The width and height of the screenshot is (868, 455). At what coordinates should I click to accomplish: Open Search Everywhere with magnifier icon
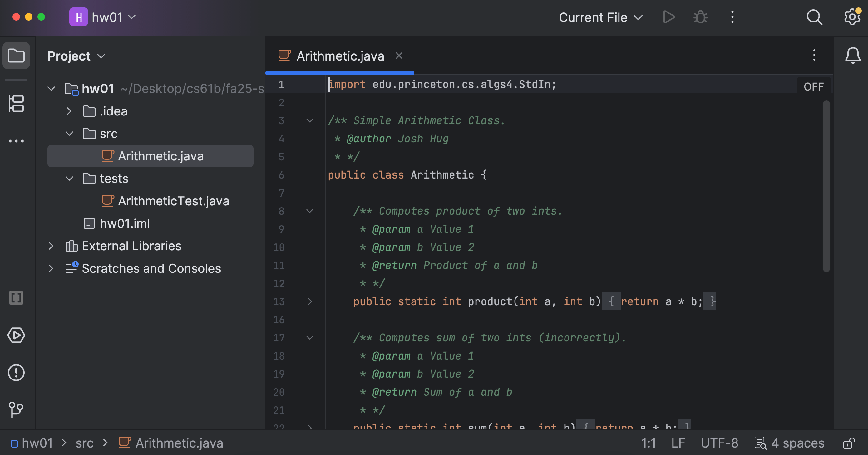point(814,17)
